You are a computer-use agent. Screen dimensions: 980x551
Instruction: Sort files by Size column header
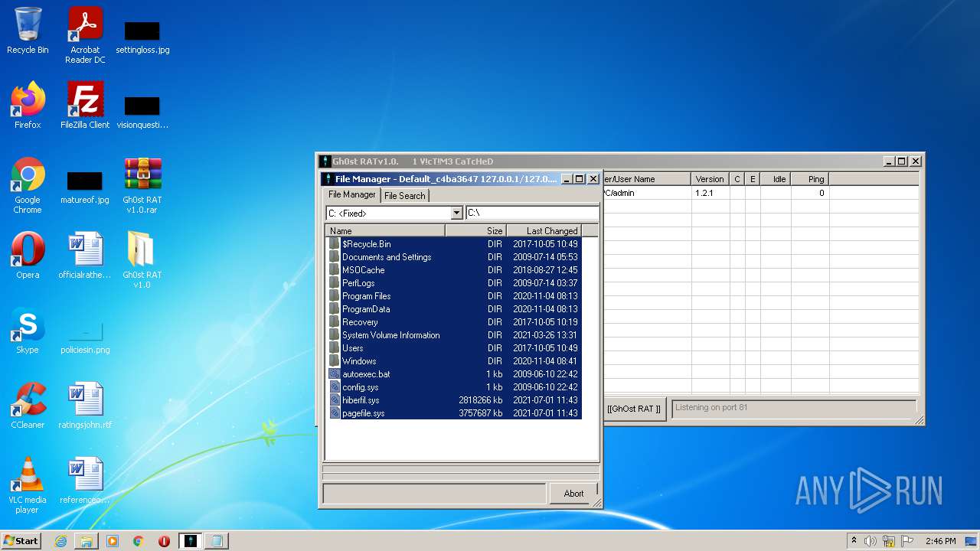[475, 230]
